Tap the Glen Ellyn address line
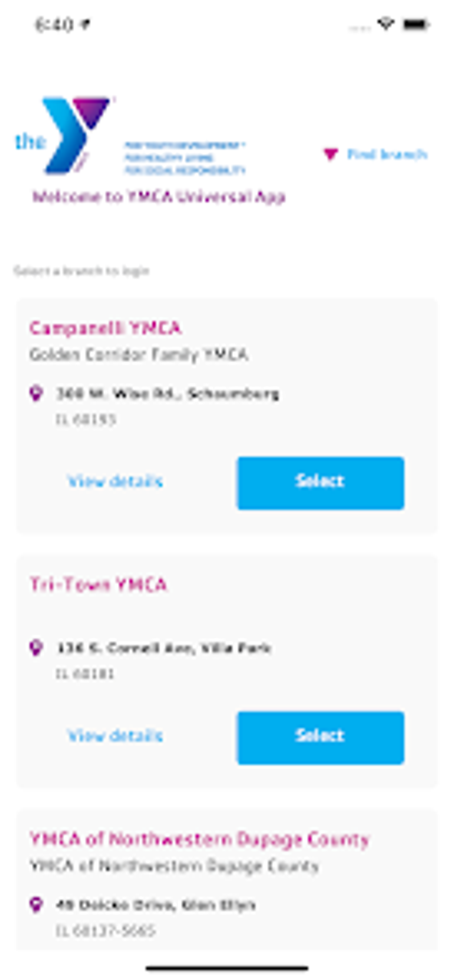Viewport: 454px width, 980px height. pyautogui.click(x=156, y=905)
